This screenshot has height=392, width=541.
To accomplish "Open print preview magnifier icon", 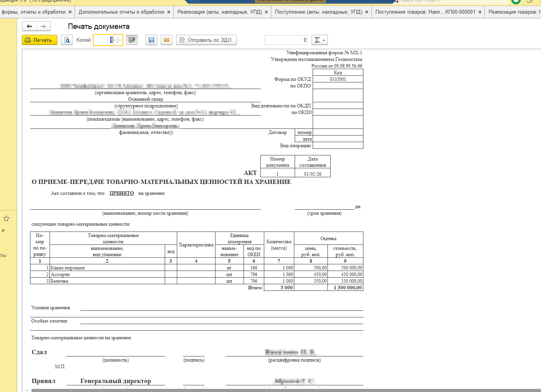I will pos(67,40).
